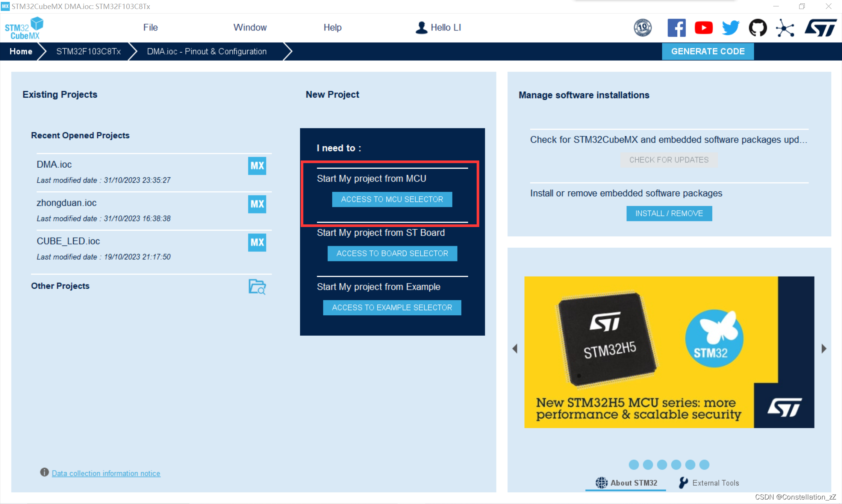Image resolution: width=842 pixels, height=504 pixels.
Task: Click the ST logo in the header
Action: [x=821, y=28]
